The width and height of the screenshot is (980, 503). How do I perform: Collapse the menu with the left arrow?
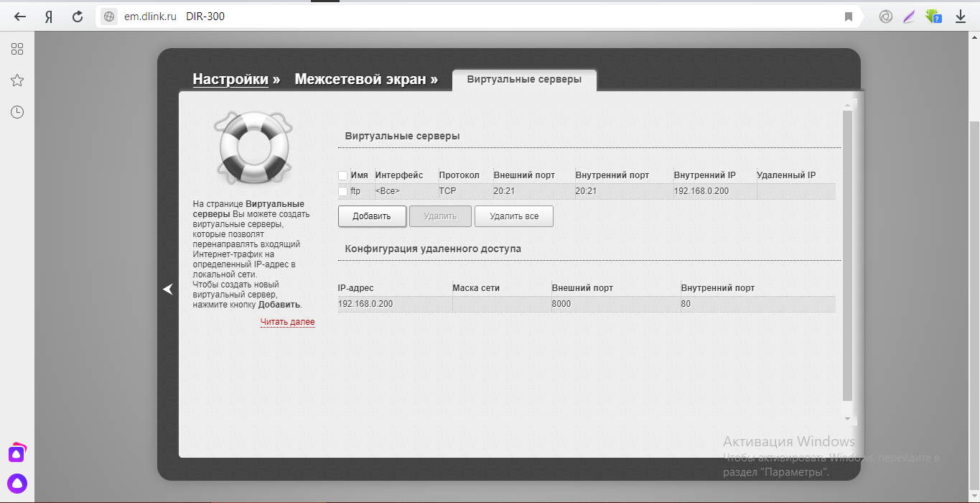pos(168,289)
